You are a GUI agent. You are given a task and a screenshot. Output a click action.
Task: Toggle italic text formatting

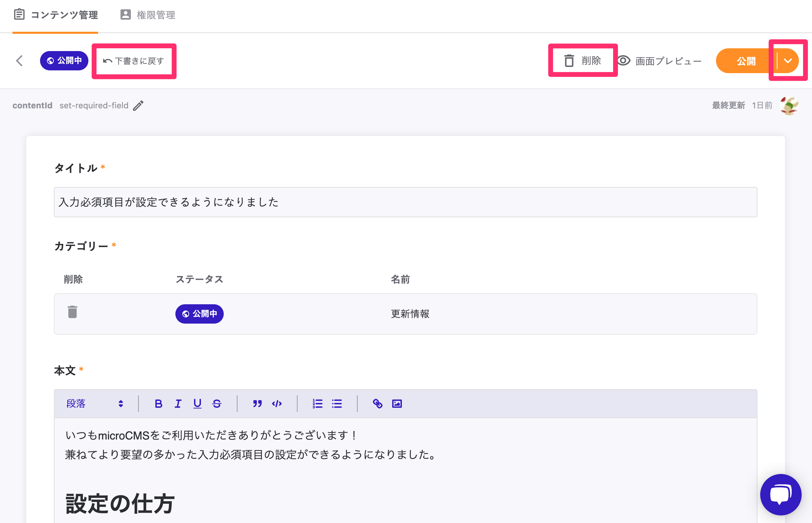178,404
